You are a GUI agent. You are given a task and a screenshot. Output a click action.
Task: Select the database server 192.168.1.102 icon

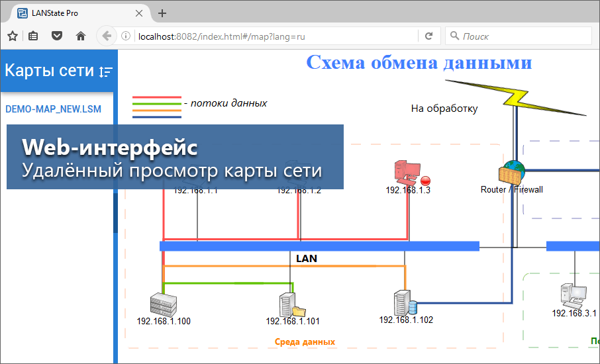point(405,303)
